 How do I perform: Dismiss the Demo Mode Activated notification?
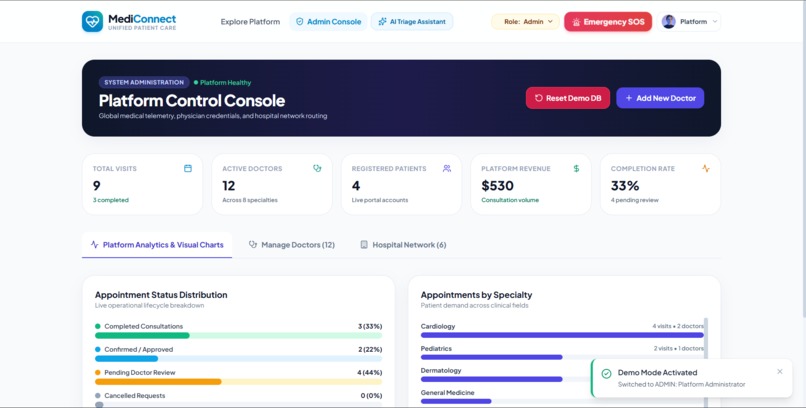click(780, 372)
